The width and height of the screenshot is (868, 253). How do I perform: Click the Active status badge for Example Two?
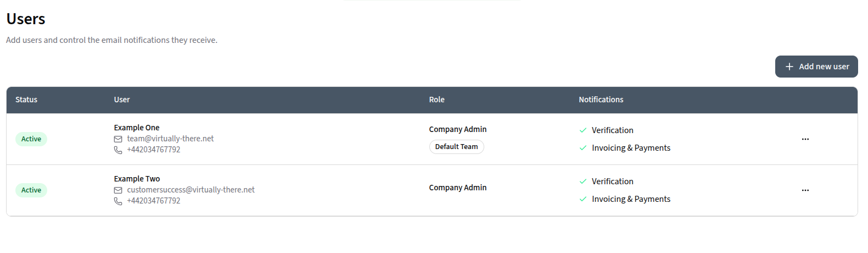click(31, 190)
